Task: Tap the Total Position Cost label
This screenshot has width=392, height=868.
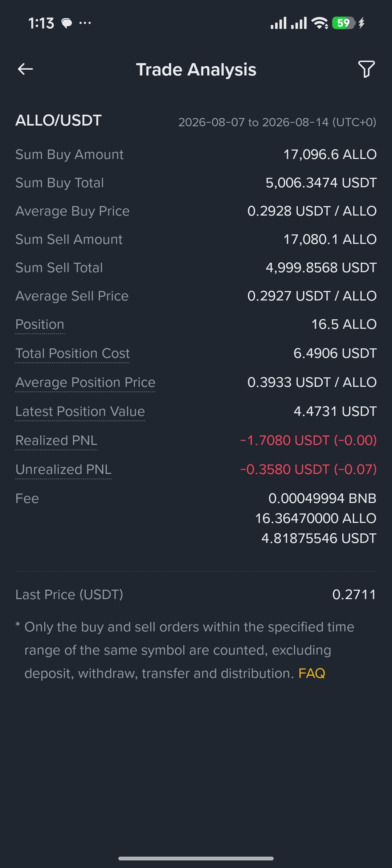Action: 73,353
